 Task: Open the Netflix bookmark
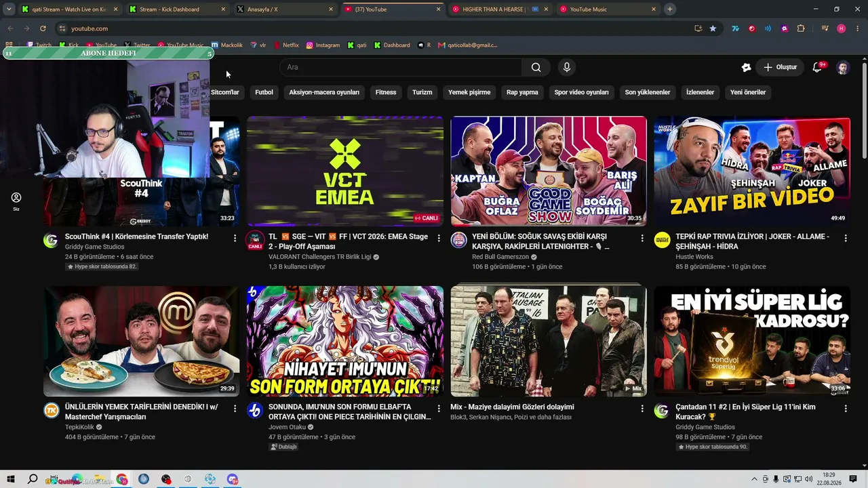point(286,45)
